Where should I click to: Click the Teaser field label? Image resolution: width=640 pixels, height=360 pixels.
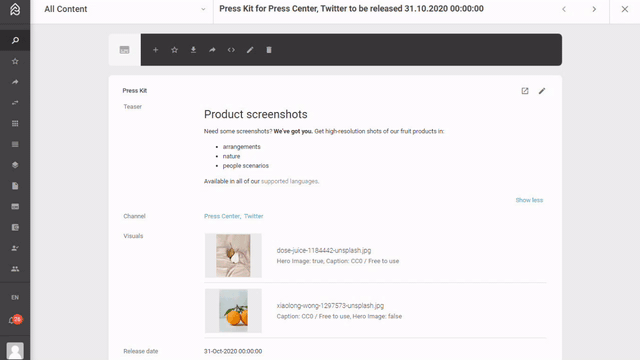133,107
